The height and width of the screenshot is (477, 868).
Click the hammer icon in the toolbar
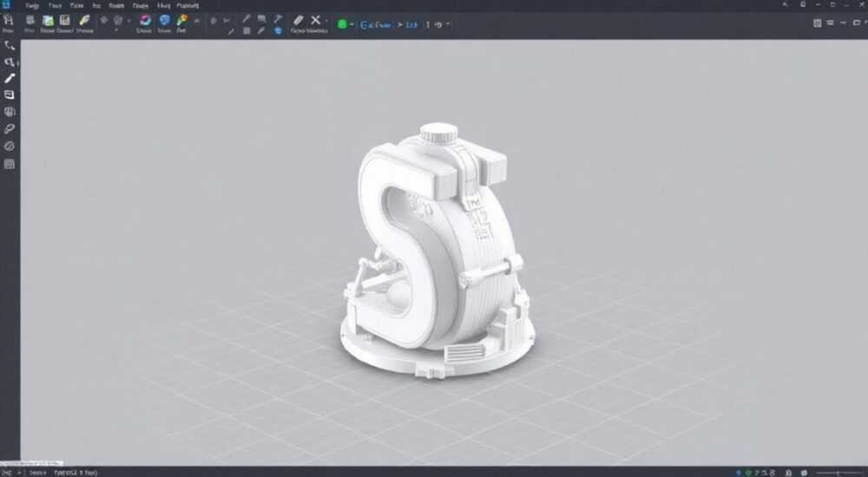(278, 19)
